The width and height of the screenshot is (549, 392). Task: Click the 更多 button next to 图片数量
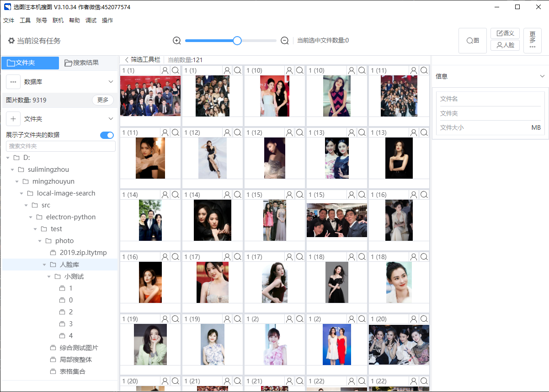click(x=103, y=100)
